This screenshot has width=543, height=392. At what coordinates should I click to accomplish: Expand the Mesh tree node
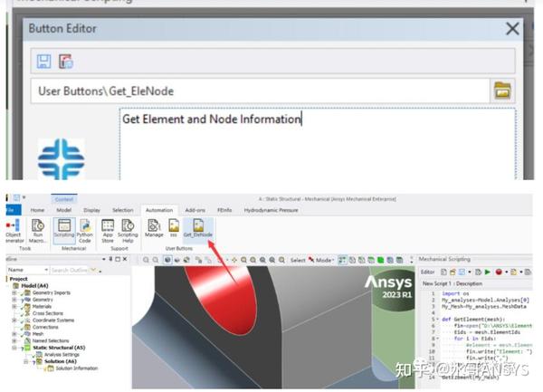[14, 334]
